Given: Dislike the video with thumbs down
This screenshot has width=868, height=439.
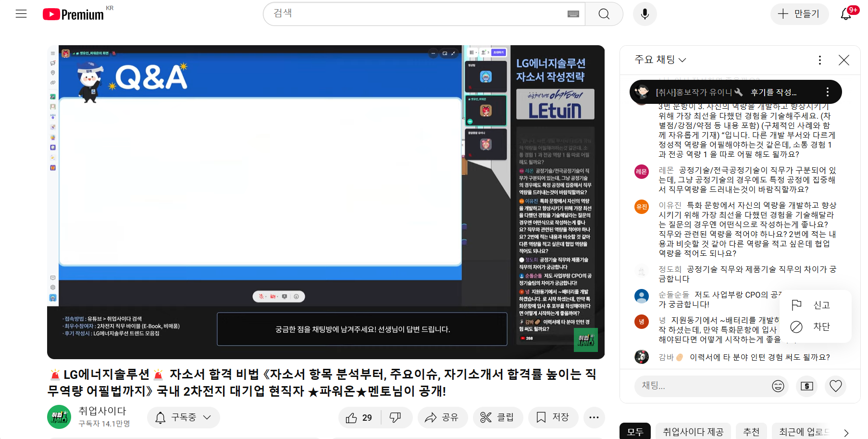Looking at the screenshot, I should (396, 418).
